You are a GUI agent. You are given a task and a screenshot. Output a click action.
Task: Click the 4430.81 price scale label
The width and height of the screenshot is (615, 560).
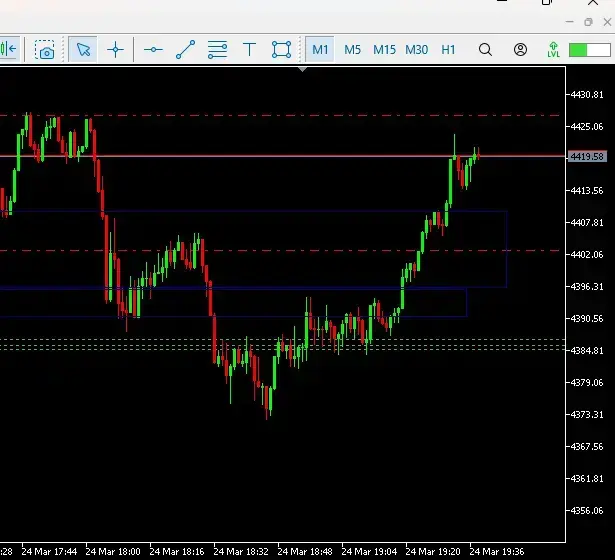tap(587, 95)
